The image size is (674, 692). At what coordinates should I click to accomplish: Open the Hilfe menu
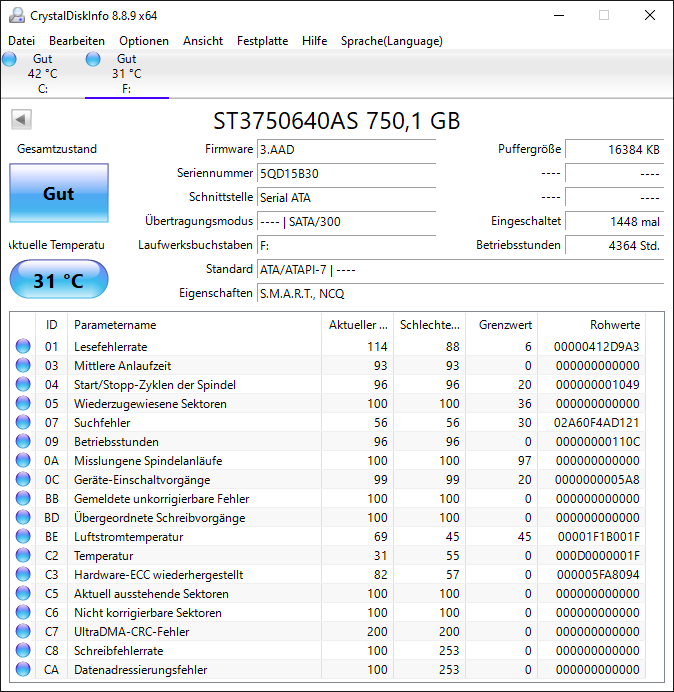(315, 41)
